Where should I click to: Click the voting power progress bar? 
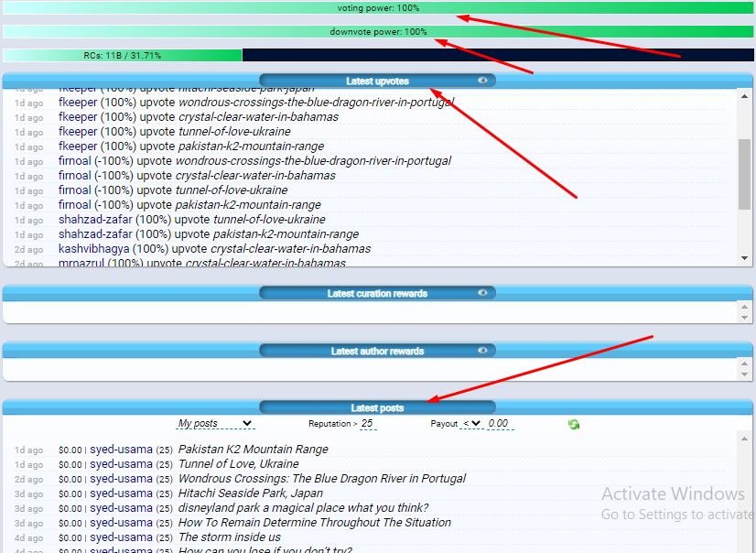pyautogui.click(x=378, y=7)
